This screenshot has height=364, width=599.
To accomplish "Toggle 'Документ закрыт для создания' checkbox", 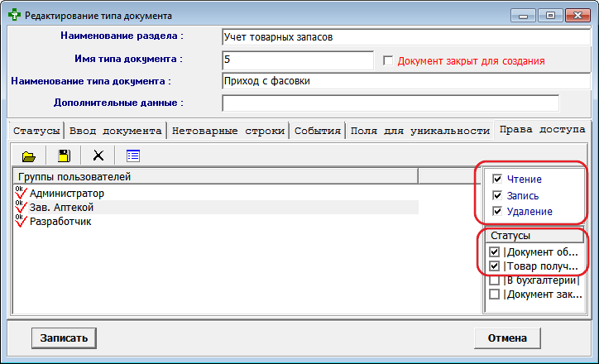I will (388, 60).
